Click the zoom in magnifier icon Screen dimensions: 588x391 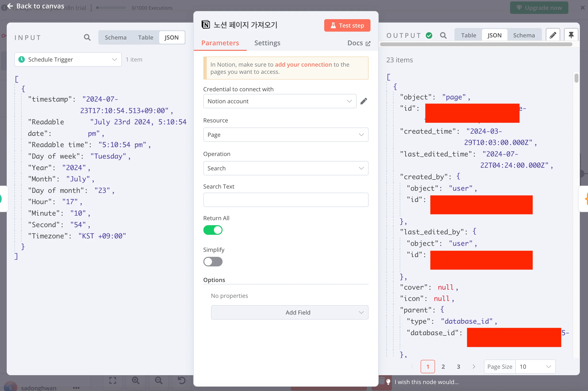click(135, 380)
